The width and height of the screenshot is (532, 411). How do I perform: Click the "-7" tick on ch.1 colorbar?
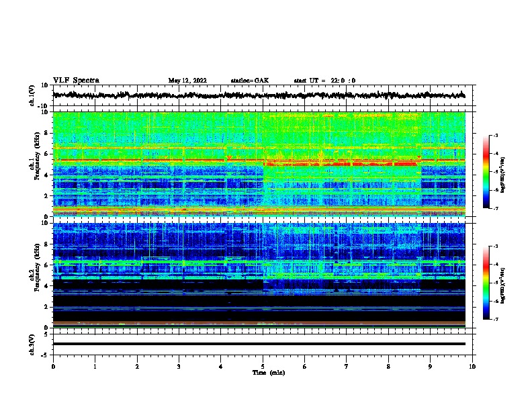click(495, 208)
